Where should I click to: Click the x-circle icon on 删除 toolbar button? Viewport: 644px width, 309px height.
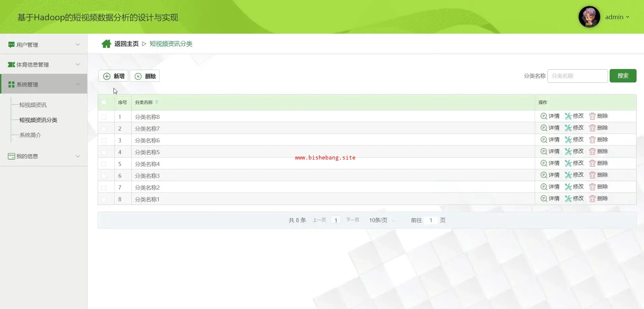pyautogui.click(x=138, y=76)
